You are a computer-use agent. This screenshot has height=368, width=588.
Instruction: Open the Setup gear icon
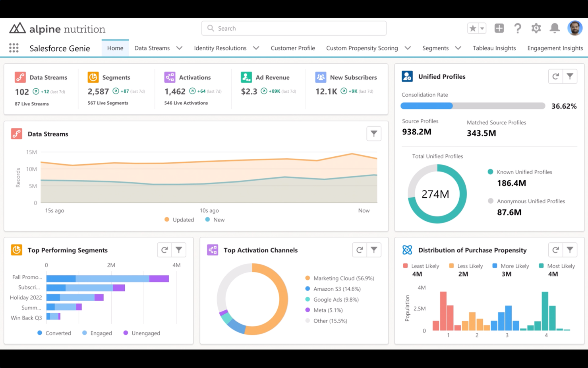click(536, 28)
